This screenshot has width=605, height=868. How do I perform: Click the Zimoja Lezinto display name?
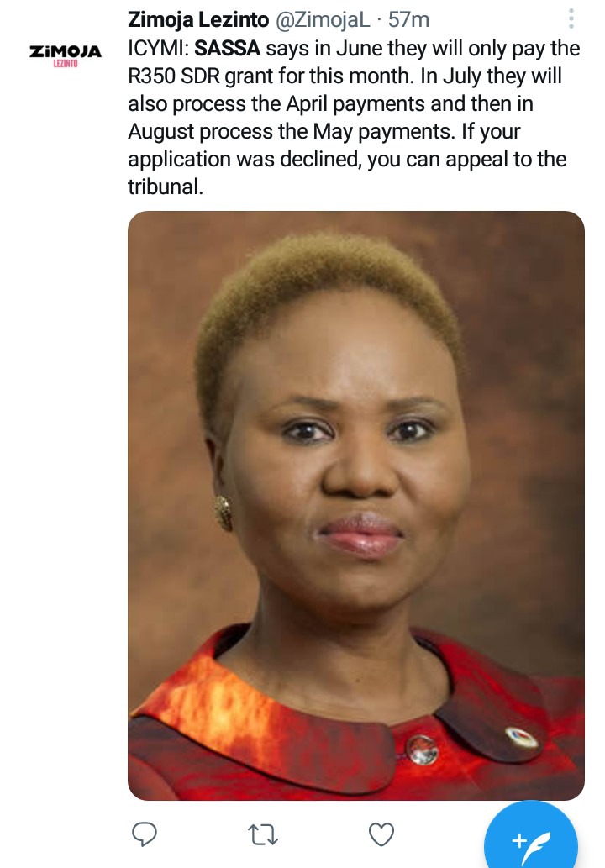198,20
